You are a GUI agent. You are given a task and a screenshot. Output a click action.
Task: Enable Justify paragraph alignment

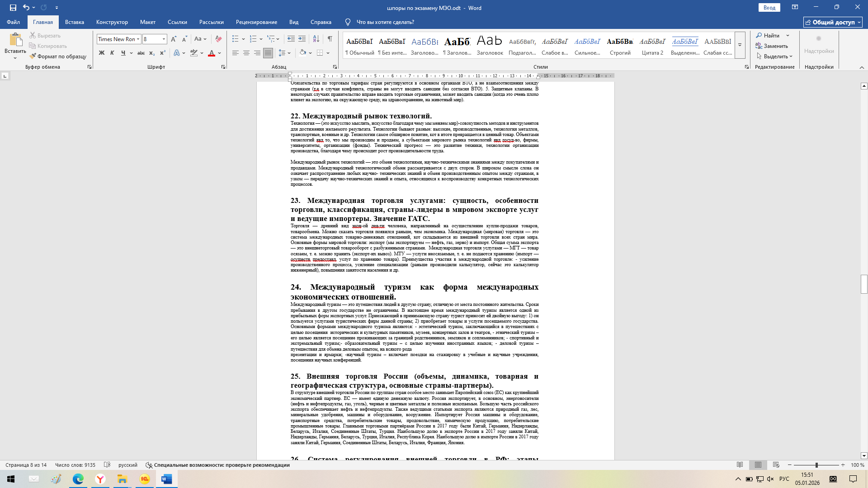click(268, 53)
